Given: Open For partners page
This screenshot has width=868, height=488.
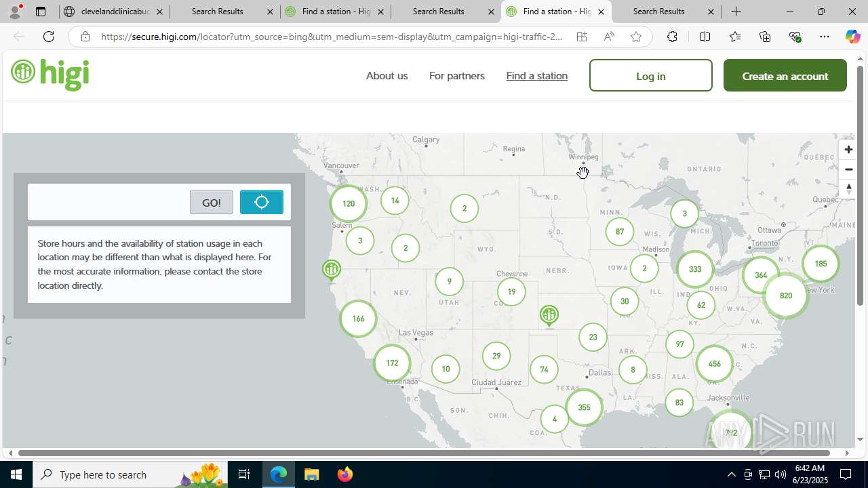Looking at the screenshot, I should [457, 75].
